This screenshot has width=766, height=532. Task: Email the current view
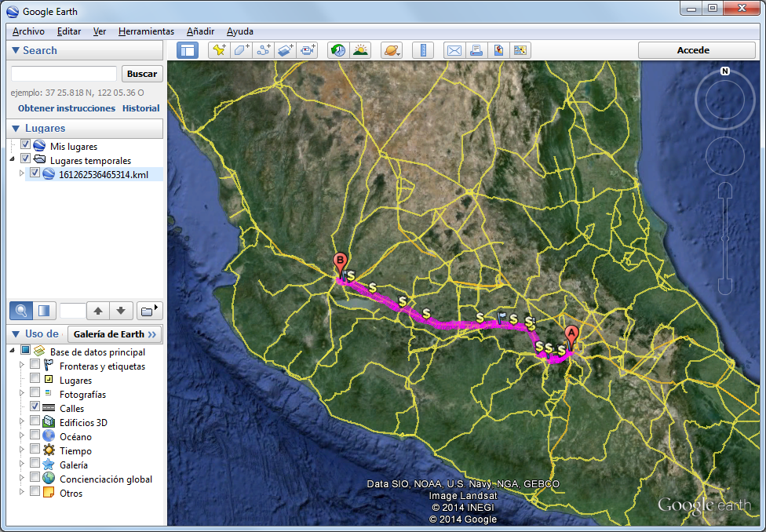(454, 50)
